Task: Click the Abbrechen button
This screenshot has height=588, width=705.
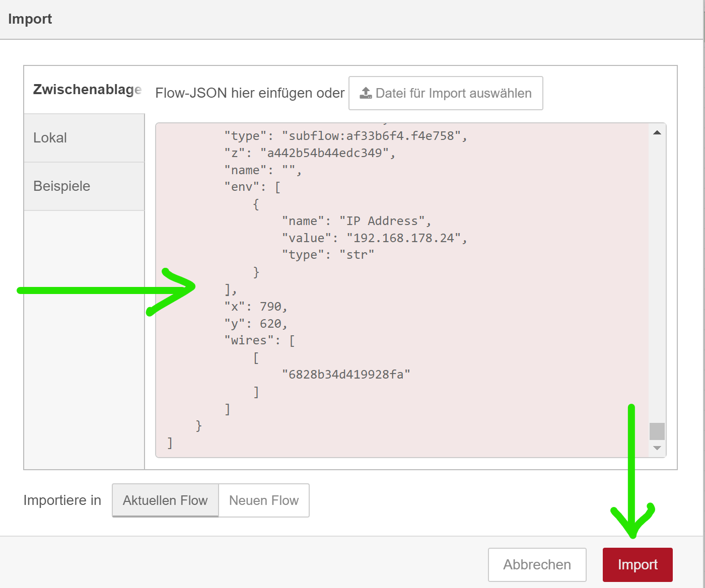Action: (x=537, y=565)
